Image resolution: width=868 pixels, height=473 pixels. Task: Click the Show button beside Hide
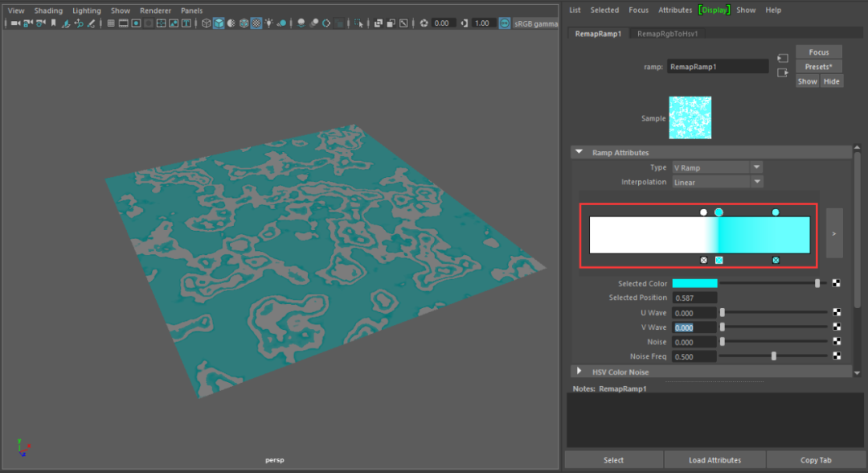[807, 81]
